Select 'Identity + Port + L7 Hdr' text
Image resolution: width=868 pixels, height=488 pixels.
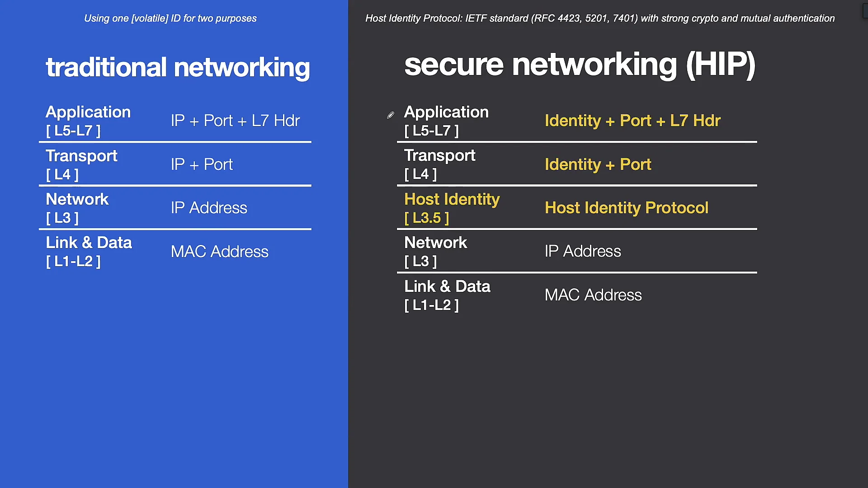pyautogui.click(x=632, y=121)
